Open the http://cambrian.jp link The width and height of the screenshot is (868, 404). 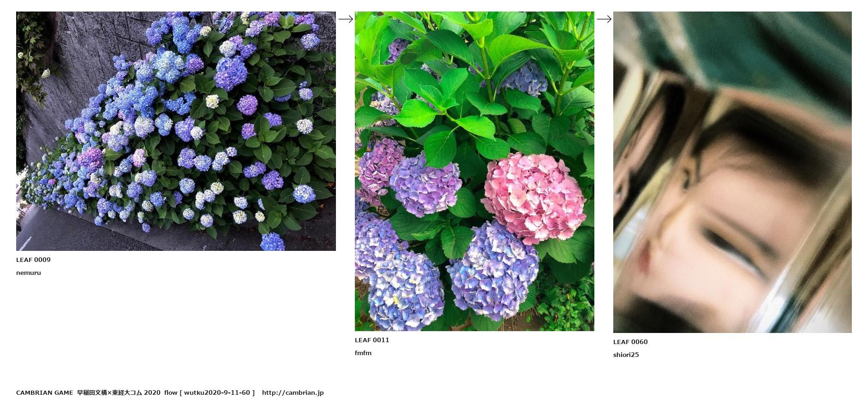(x=293, y=392)
